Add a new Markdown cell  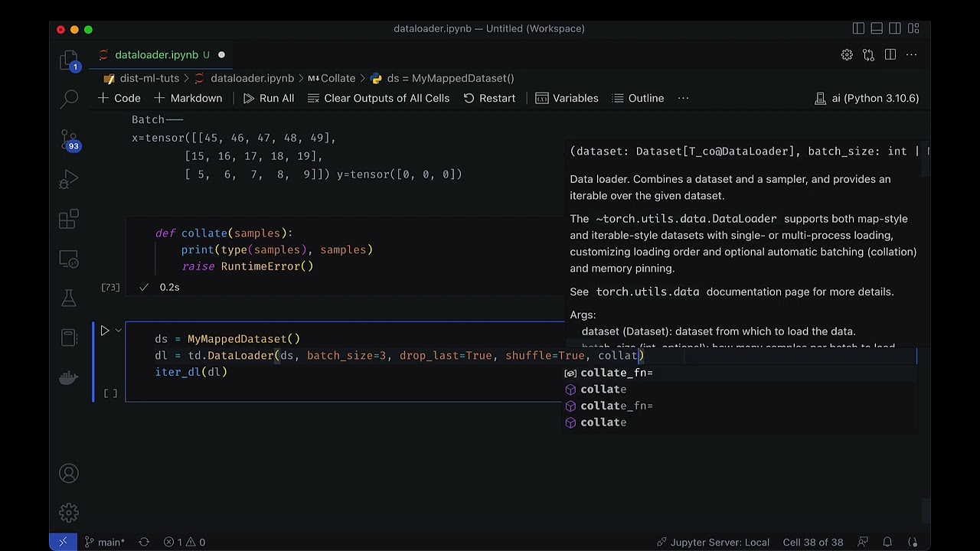[x=188, y=98]
